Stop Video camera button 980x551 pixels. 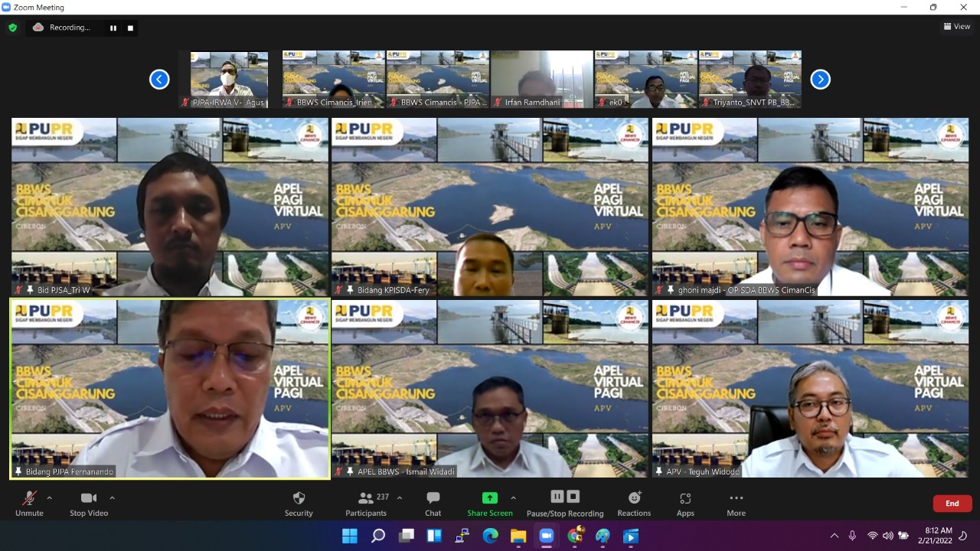89,504
